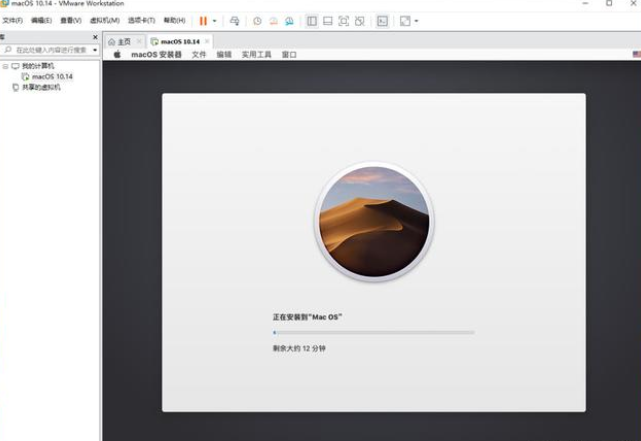This screenshot has width=641, height=441.
Task: Click the installation progress bar
Action: [373, 332]
